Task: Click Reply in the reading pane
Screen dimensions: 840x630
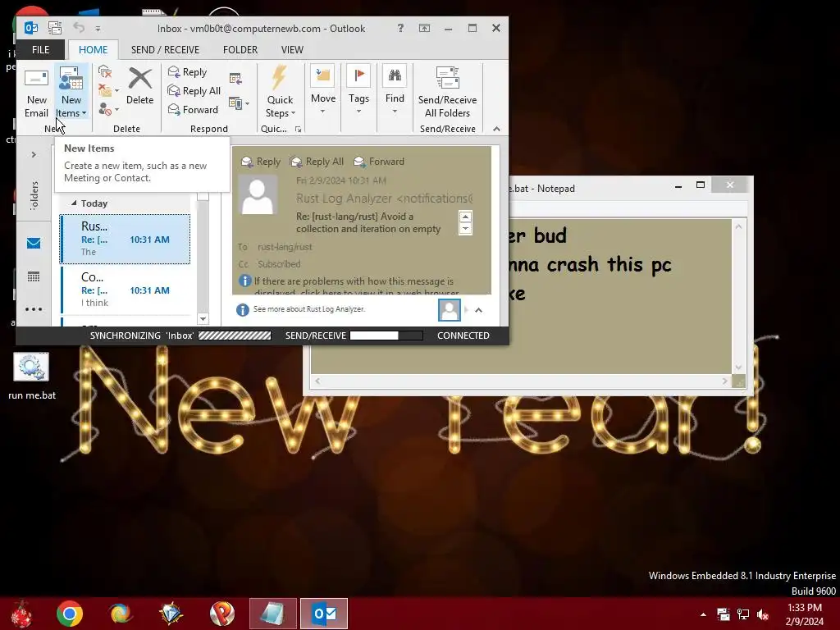Action: [x=261, y=162]
